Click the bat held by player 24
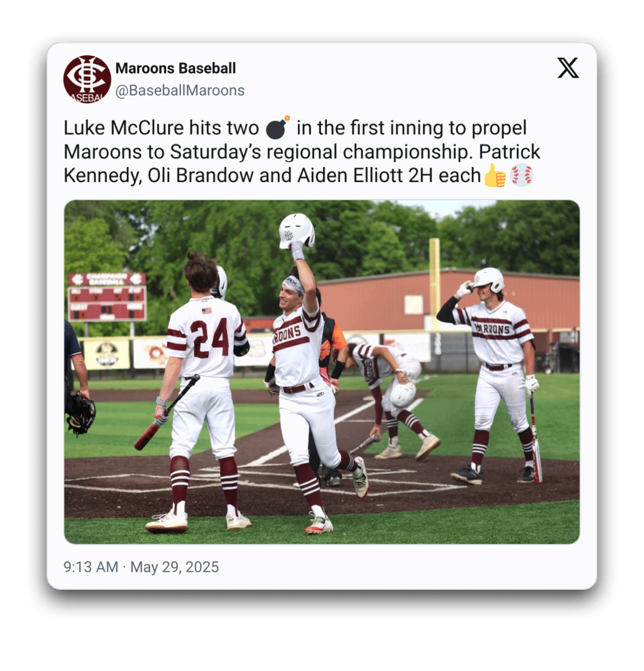The image size is (644, 671). coord(166,413)
